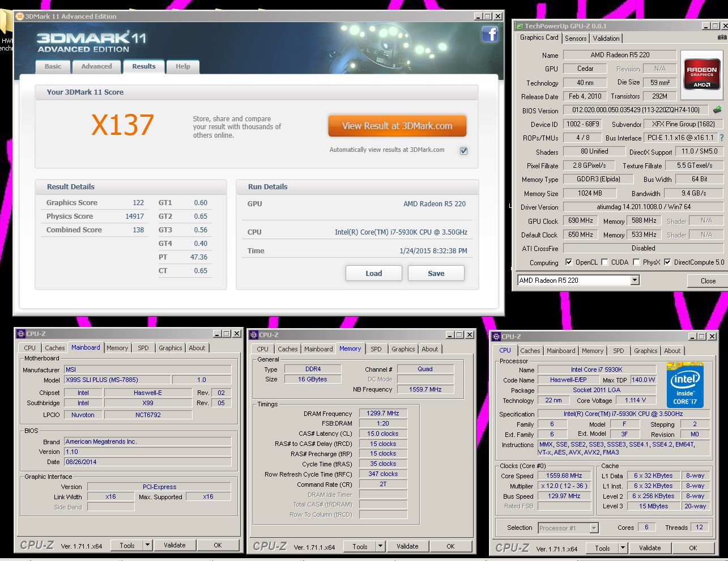The image size is (728, 561).
Task: Switch to the Basic tab in 3DMark
Action: [53, 66]
